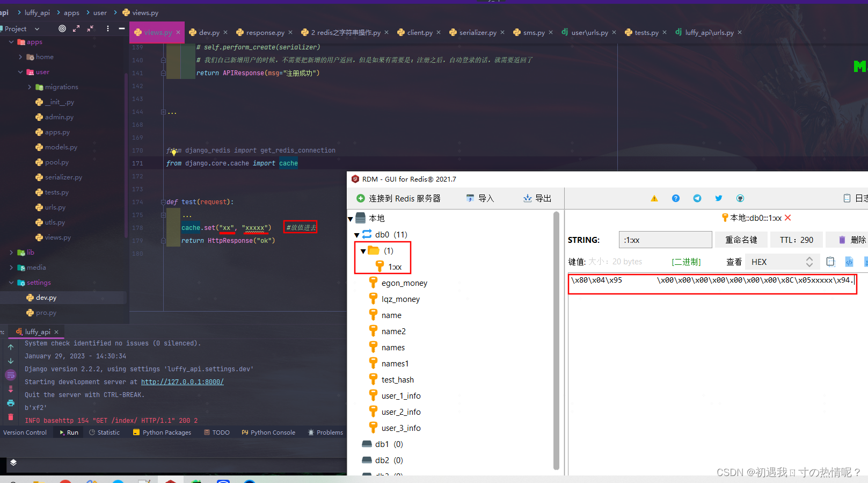This screenshot has width=868, height=483.
Task: Expand the migrations folder
Action: (30, 87)
